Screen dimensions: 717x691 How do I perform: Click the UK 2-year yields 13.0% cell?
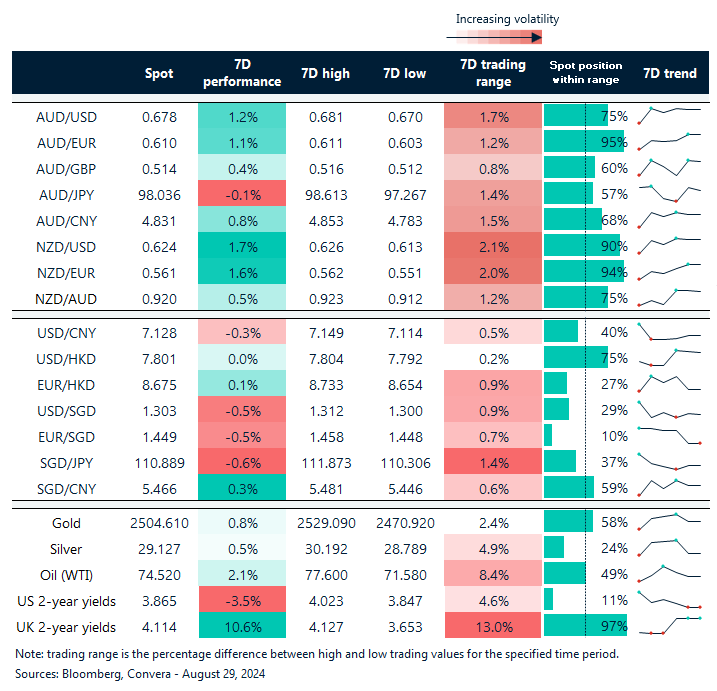[492, 626]
